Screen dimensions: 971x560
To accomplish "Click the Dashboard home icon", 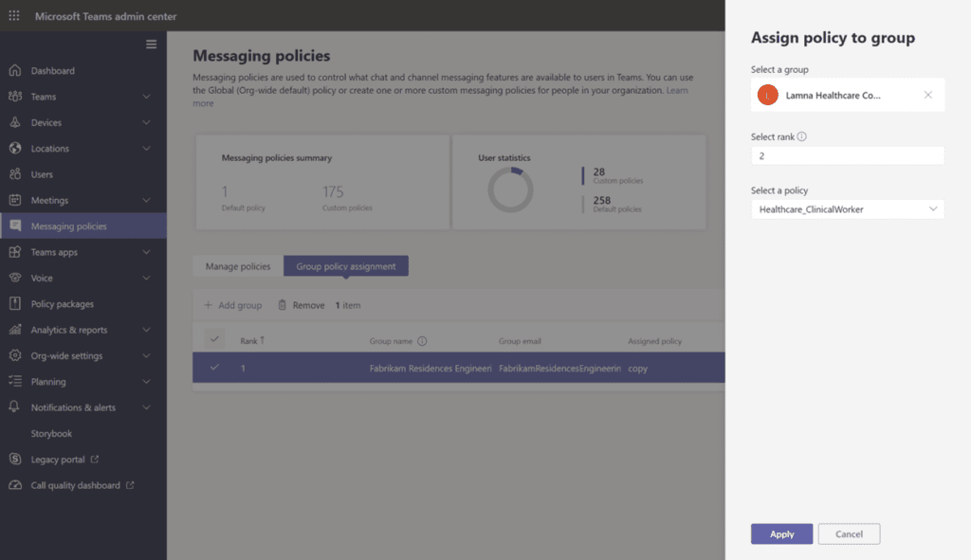I will coord(14,71).
